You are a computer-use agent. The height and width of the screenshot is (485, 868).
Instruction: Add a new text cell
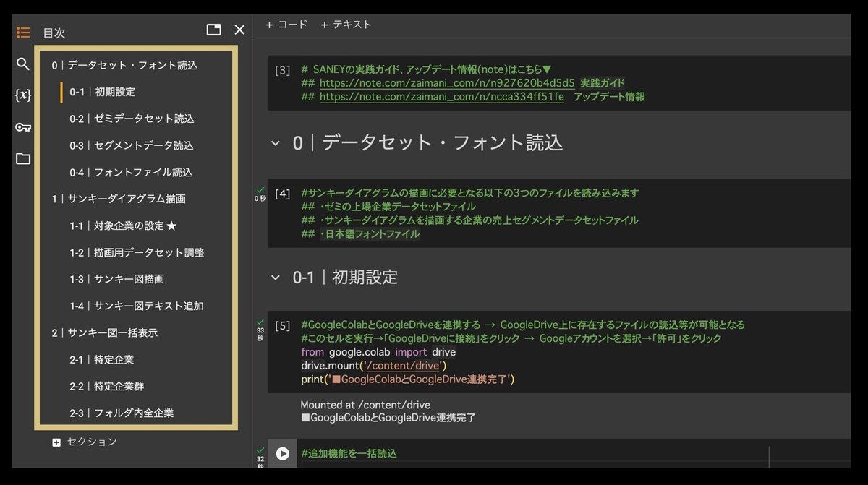(x=346, y=25)
